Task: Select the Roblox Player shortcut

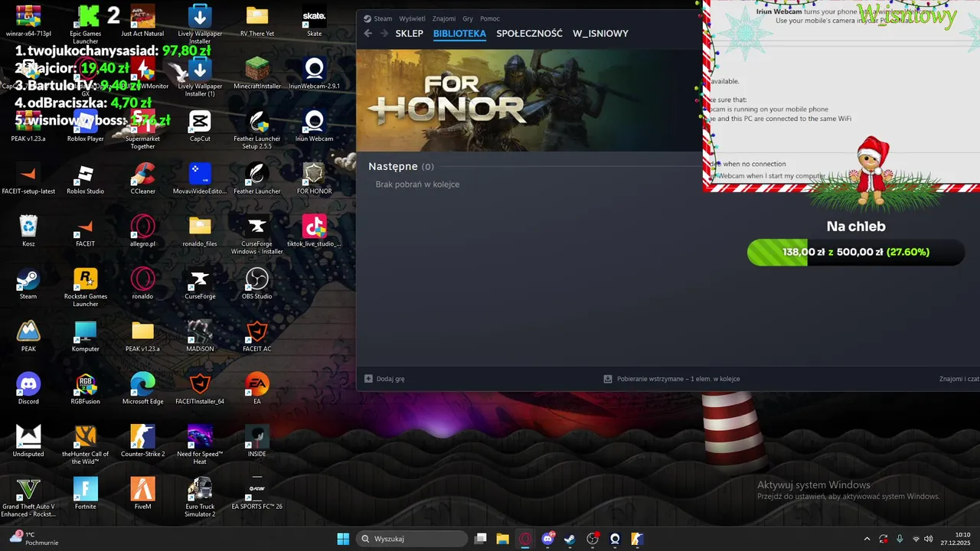Action: (x=86, y=126)
